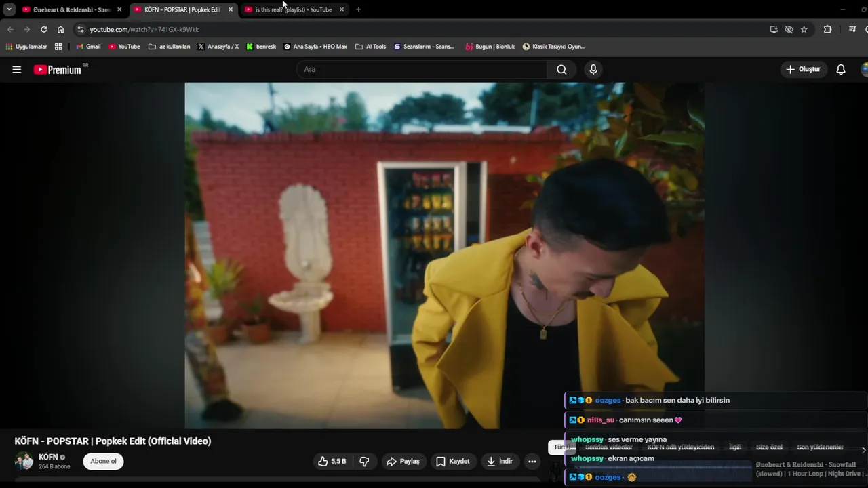Select the Size özel filter chip
The image size is (868, 488).
click(x=769, y=447)
